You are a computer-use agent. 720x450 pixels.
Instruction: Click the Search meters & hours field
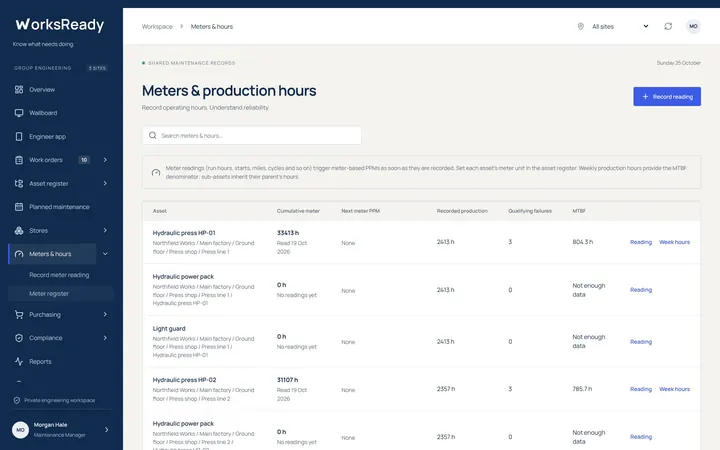252,135
